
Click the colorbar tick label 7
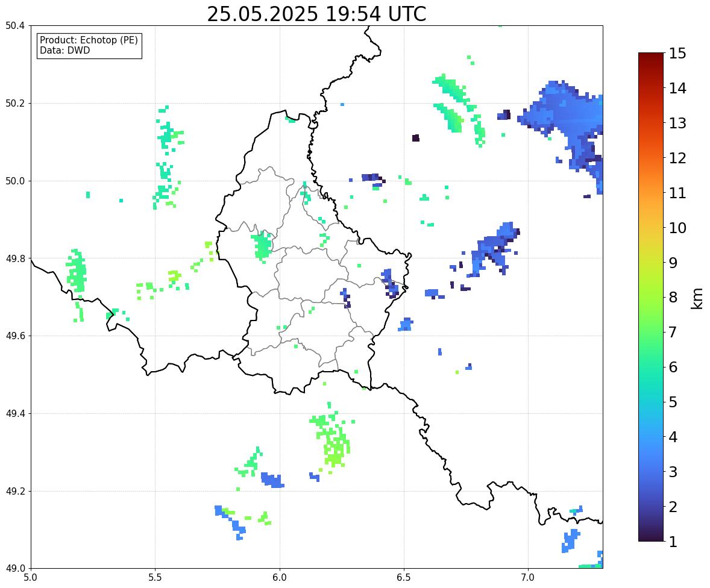(673, 332)
